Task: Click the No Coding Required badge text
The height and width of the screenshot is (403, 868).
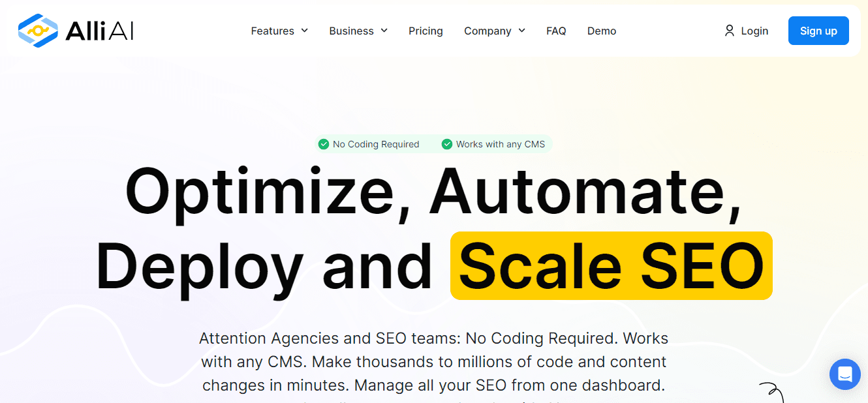Action: (376, 144)
